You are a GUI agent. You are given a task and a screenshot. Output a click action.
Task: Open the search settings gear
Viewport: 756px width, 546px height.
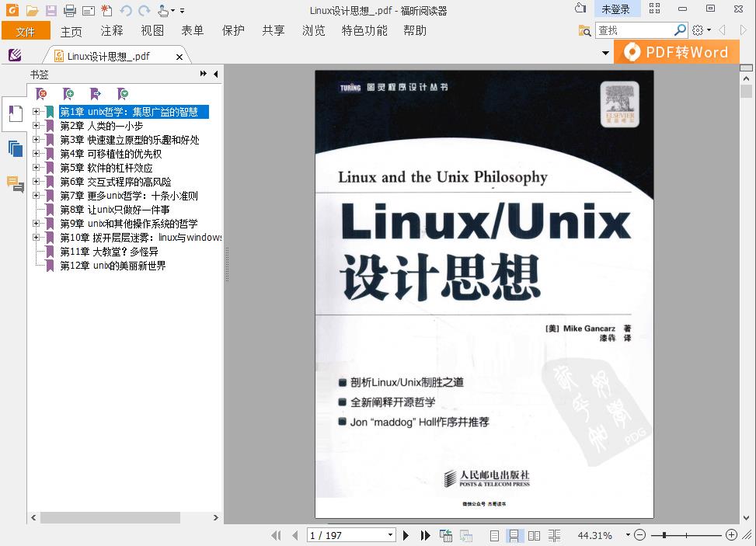(698, 30)
